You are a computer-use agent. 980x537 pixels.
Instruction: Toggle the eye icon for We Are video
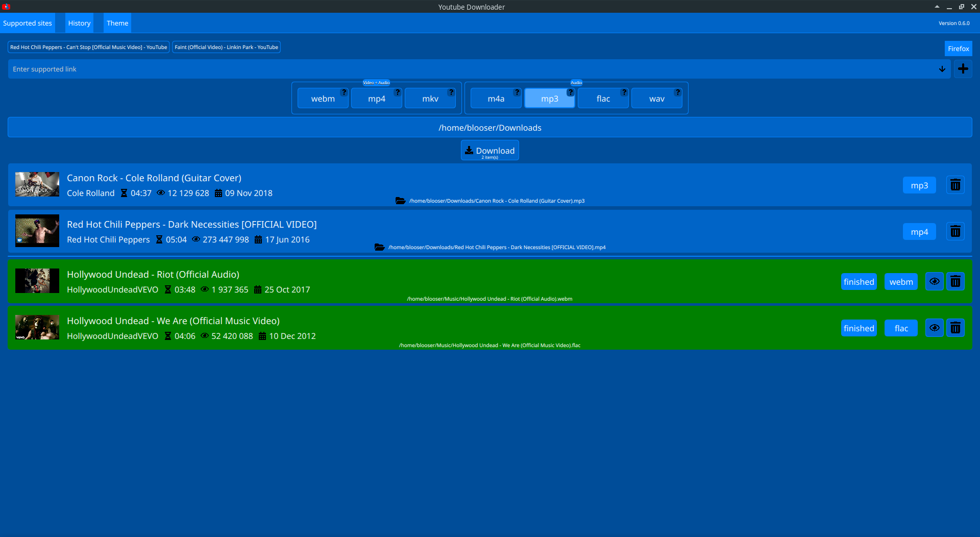coord(934,328)
